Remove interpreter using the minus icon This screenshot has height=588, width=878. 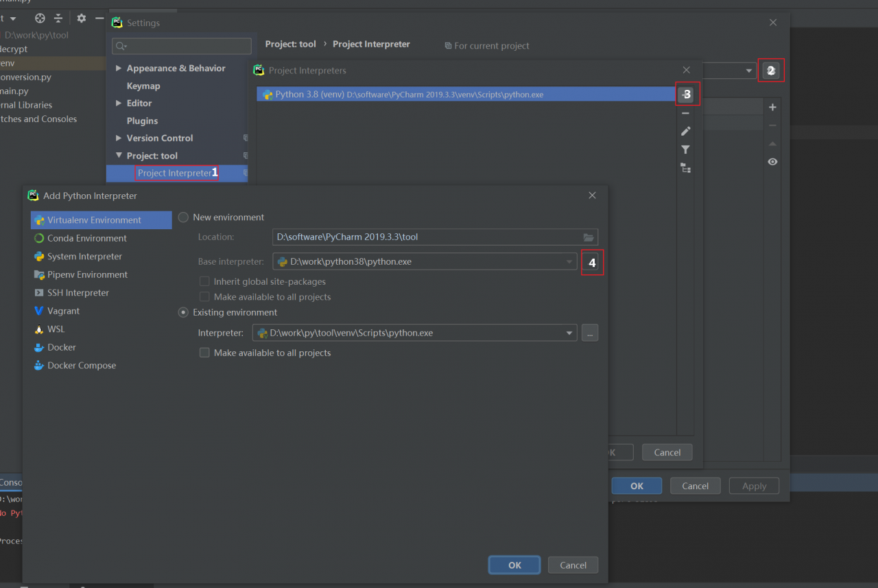[x=685, y=113]
